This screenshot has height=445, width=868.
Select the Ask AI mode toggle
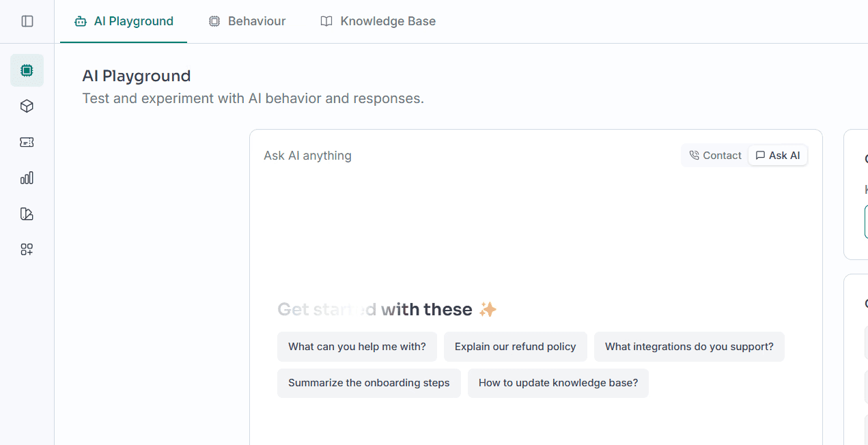pyautogui.click(x=778, y=156)
